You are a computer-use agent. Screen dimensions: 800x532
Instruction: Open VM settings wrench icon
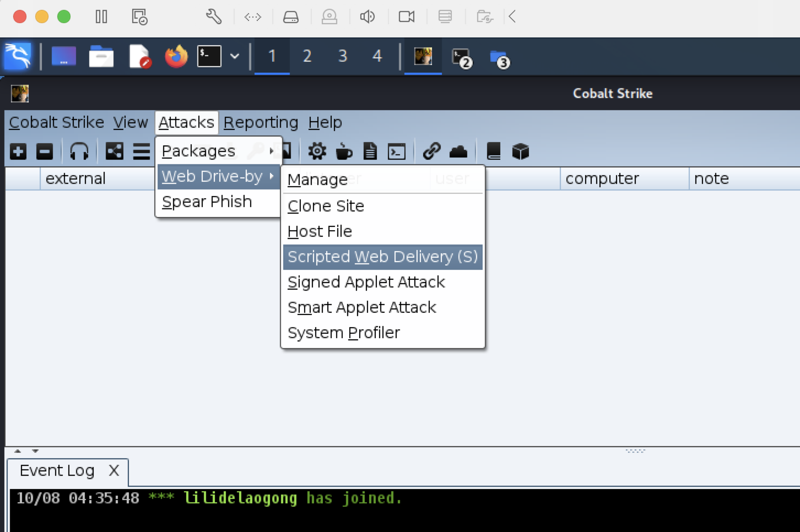(214, 17)
